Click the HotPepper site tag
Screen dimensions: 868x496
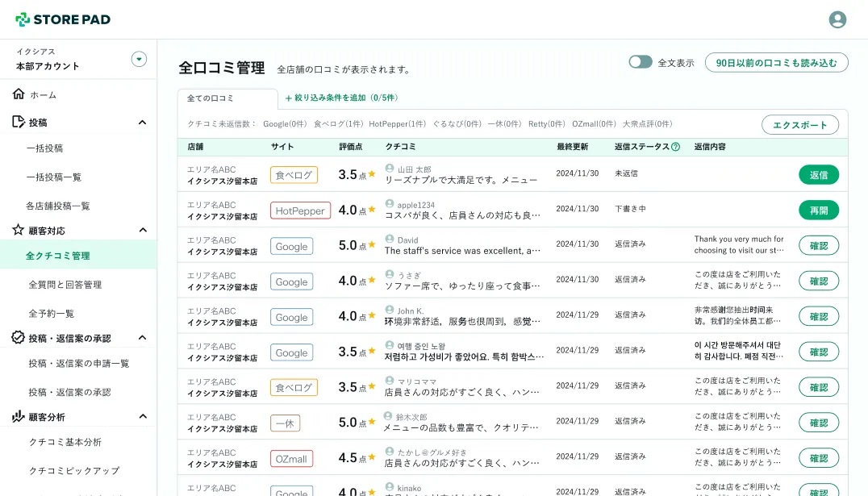pyautogui.click(x=300, y=210)
